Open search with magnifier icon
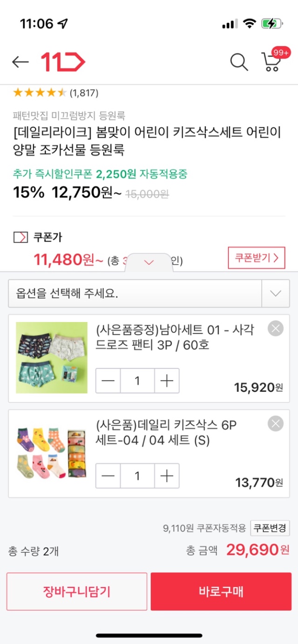The image size is (298, 644). (239, 62)
